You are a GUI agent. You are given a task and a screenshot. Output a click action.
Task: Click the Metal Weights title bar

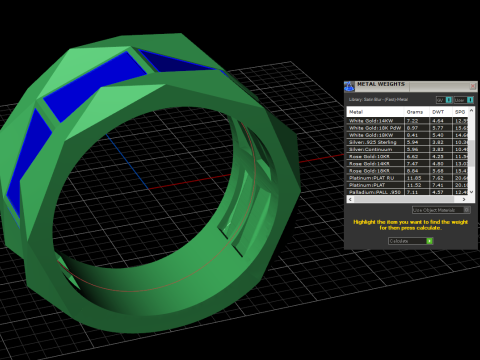pos(410,86)
